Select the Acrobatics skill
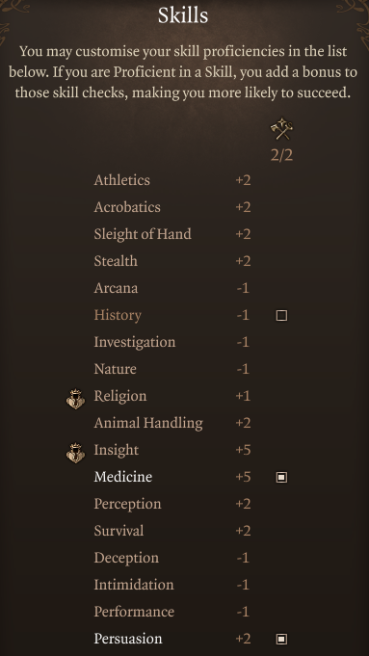369x656 pixels. (127, 207)
